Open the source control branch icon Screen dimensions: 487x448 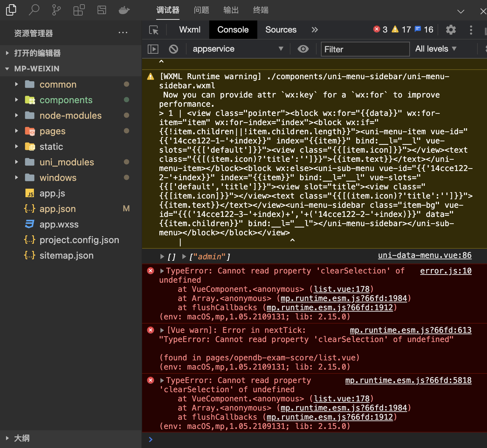56,10
